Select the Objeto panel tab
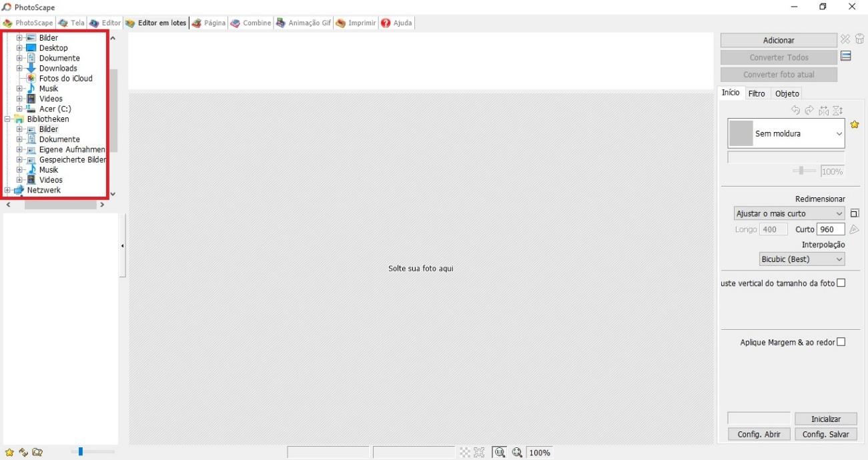 (x=787, y=93)
